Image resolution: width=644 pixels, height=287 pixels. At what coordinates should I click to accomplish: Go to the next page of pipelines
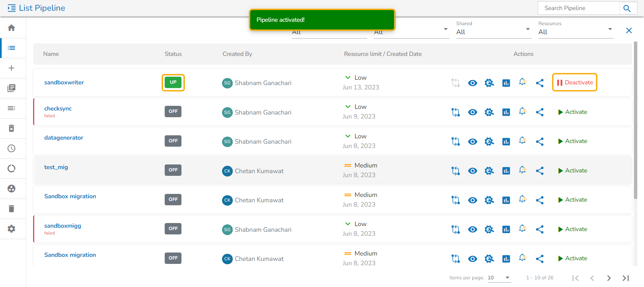[609, 278]
